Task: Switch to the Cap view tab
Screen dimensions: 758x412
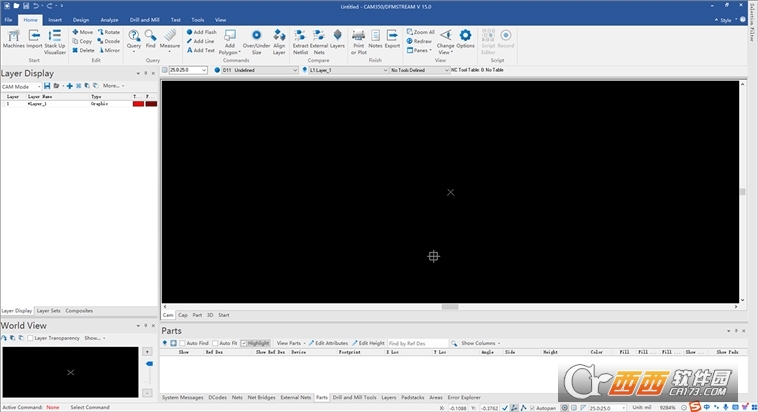Action: (182, 315)
